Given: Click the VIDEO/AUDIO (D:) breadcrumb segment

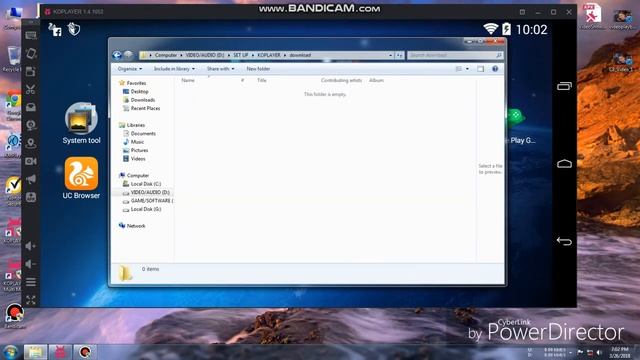Looking at the screenshot, I should [205, 55].
